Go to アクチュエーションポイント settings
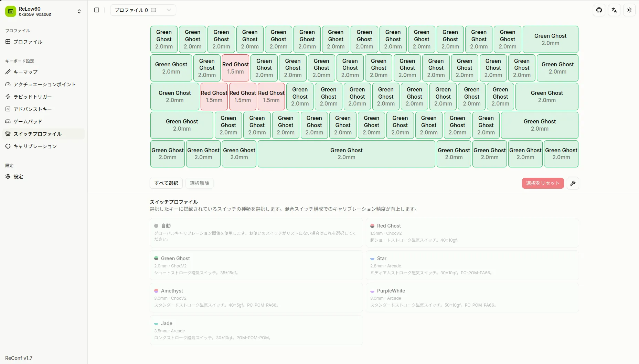Screen dimensions: 639x364 (43, 84)
